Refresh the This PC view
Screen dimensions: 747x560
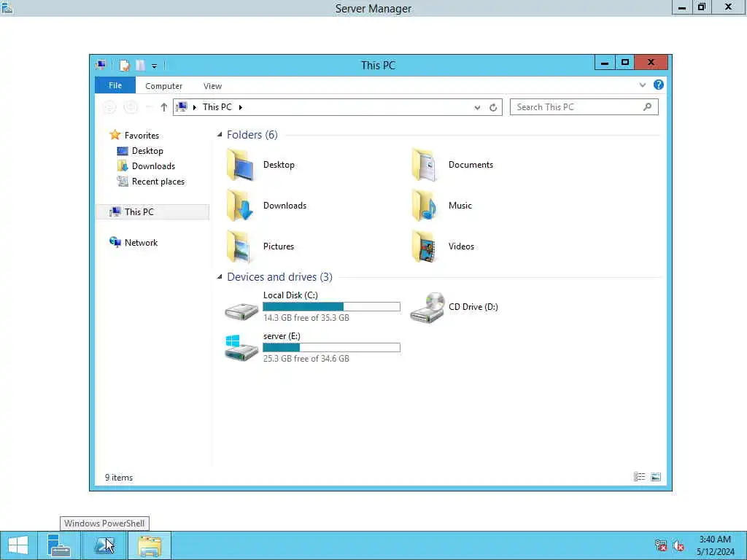coord(493,108)
